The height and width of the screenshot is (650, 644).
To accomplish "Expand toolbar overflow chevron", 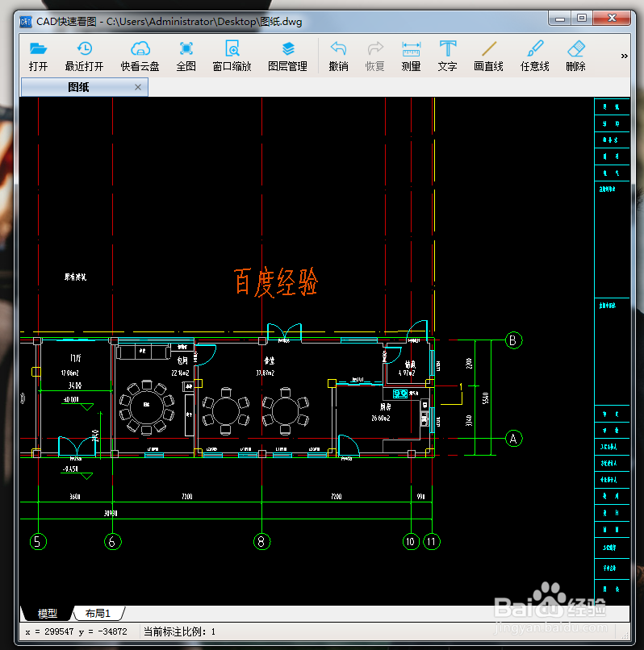I will point(624,56).
